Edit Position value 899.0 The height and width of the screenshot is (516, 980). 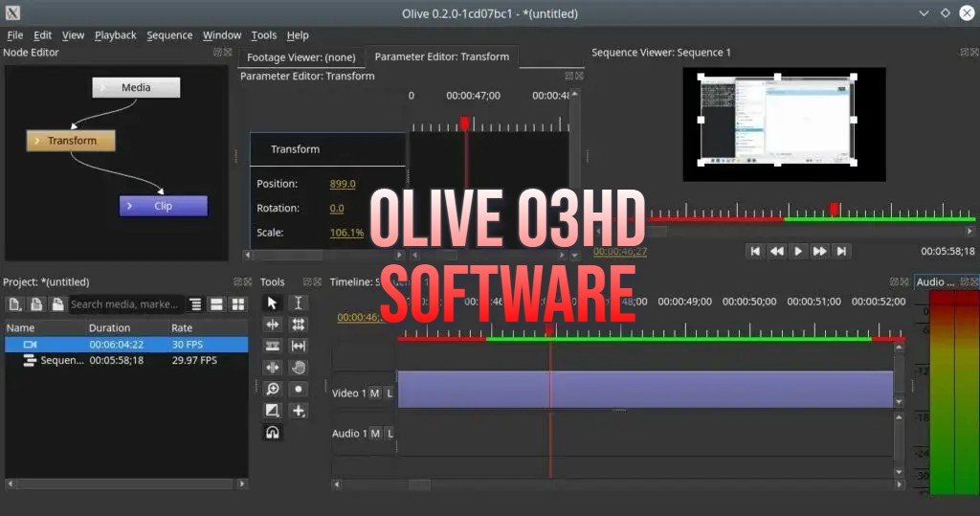pyautogui.click(x=343, y=184)
